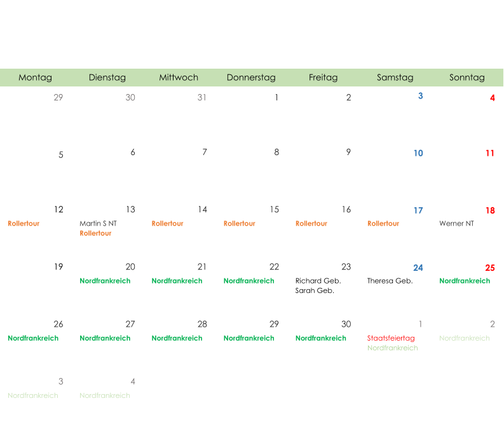The width and height of the screenshot is (504, 431).
Task: Select Nordfrankreich entry under black date 30
Action: pos(321,338)
